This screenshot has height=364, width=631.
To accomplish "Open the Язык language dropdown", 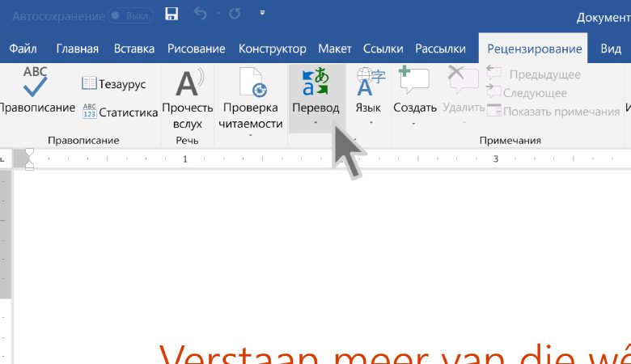I will pos(369,123).
